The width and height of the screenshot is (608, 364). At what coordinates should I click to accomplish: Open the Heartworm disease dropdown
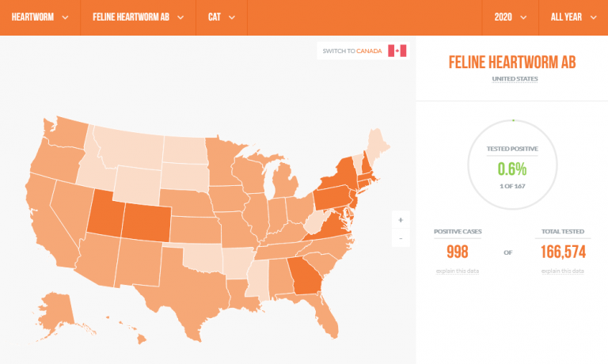click(40, 17)
